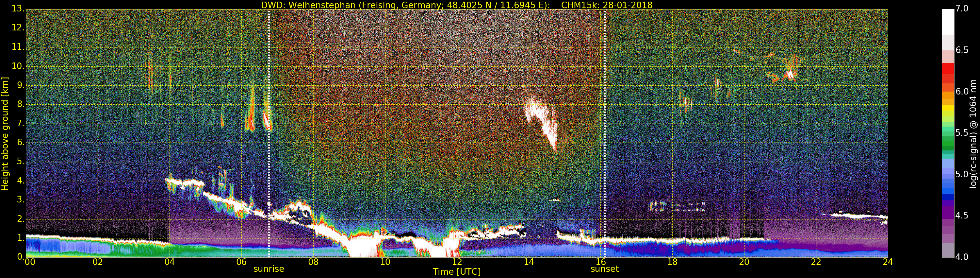This screenshot has width=980, height=278.
Task: Click the 6.5 tick on the colorbar
Action: point(962,50)
